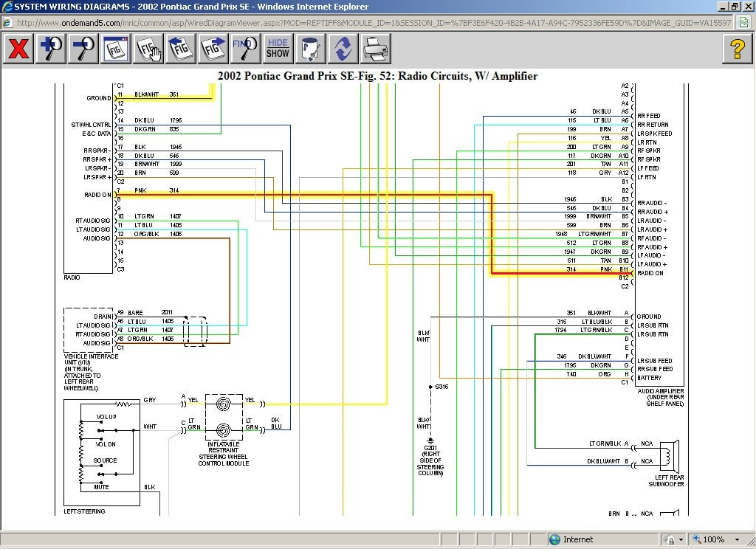The height and width of the screenshot is (549, 756).
Task: Click the ORG 740 battery wire label
Action: point(588,374)
